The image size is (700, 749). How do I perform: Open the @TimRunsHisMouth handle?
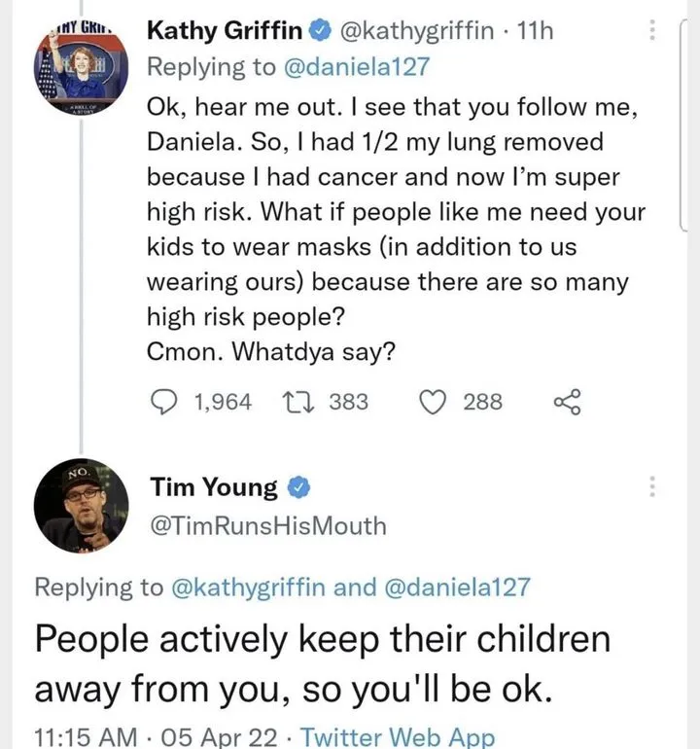267,525
